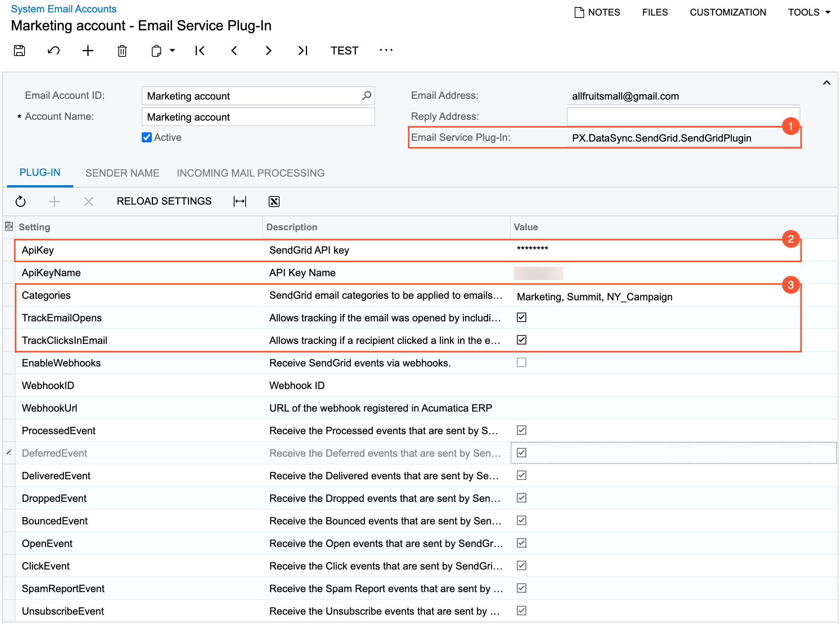Viewport: 840px width, 624px height.
Task: Open the clipboard dropdown arrow
Action: click(x=172, y=51)
